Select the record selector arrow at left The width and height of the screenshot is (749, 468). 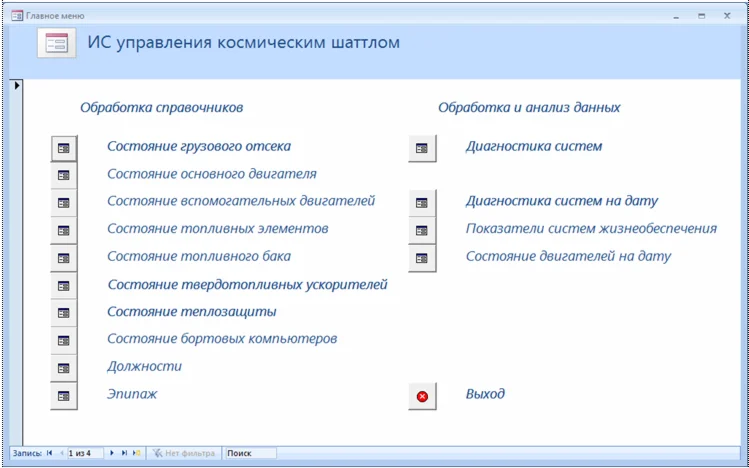(x=17, y=85)
